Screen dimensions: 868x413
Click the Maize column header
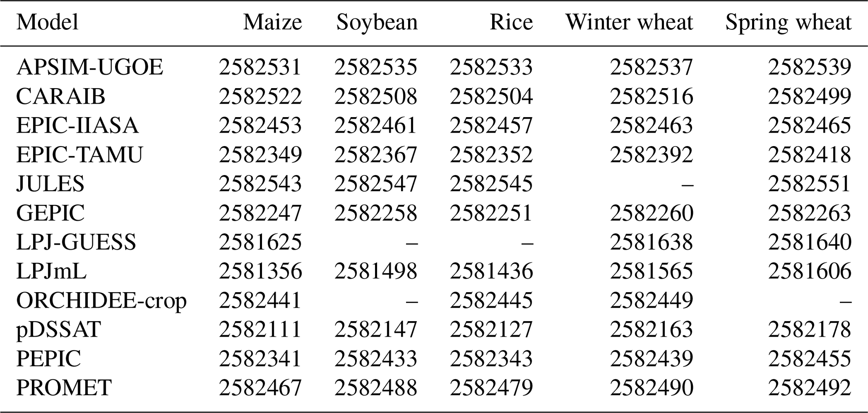[x=273, y=22]
